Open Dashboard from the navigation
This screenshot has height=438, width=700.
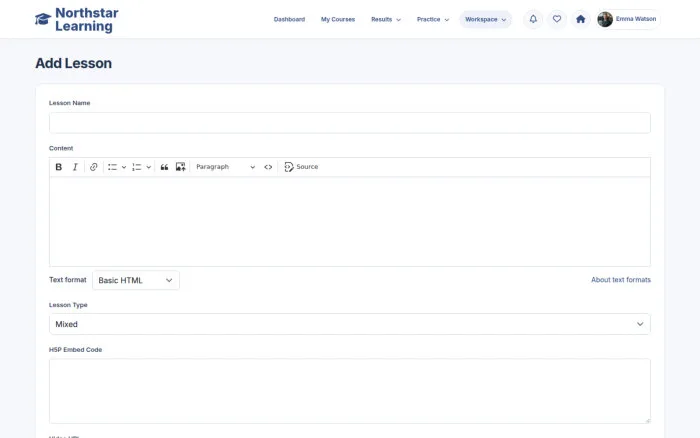click(x=289, y=19)
